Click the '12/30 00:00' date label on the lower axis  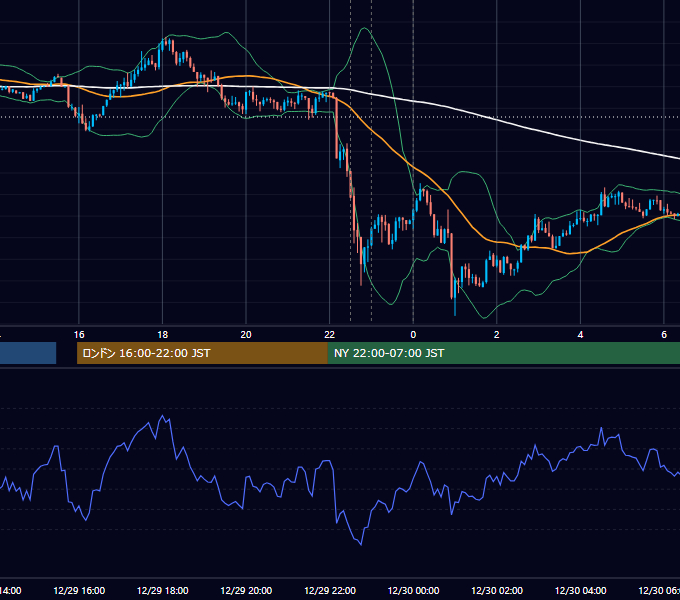tap(413, 591)
